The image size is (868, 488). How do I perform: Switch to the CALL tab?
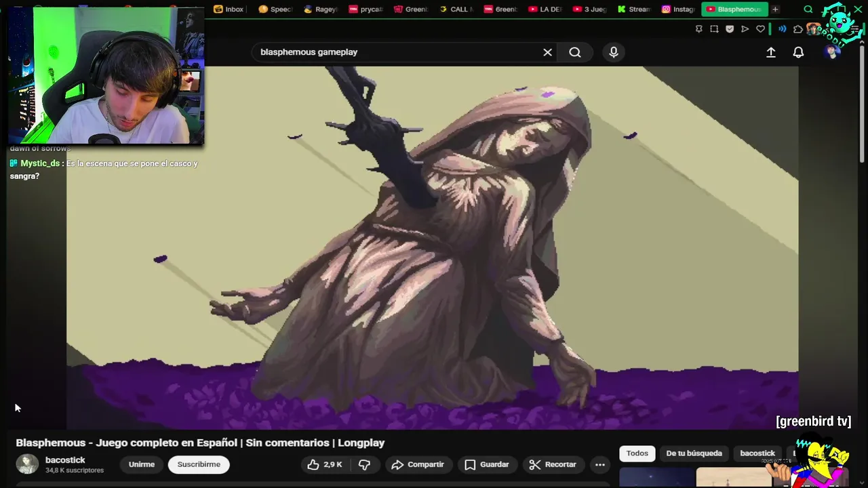tap(456, 9)
